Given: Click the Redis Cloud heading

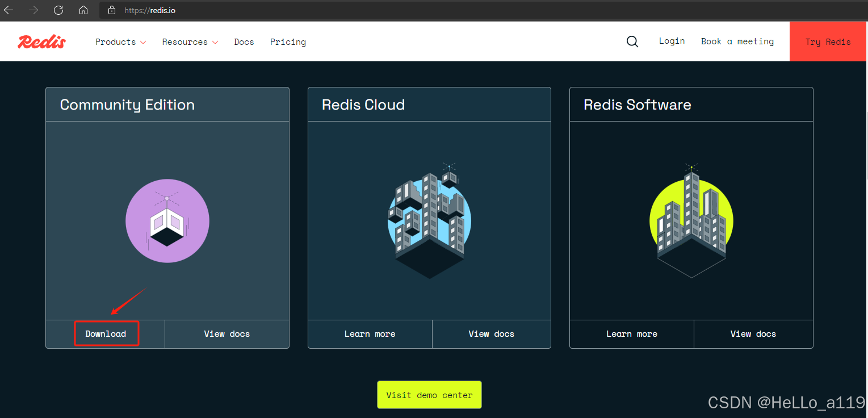Looking at the screenshot, I should click(x=363, y=104).
